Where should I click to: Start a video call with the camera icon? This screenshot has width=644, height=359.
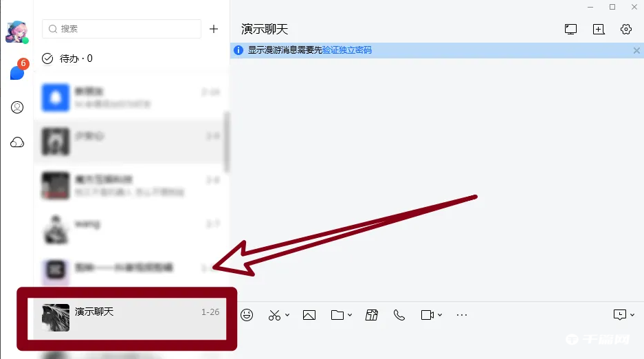pyautogui.click(x=427, y=315)
